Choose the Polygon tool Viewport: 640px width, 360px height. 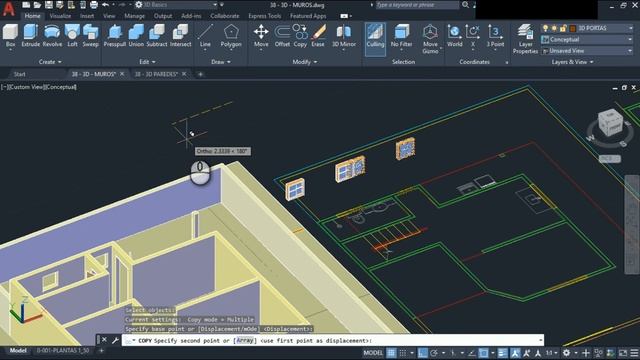pyautogui.click(x=231, y=36)
